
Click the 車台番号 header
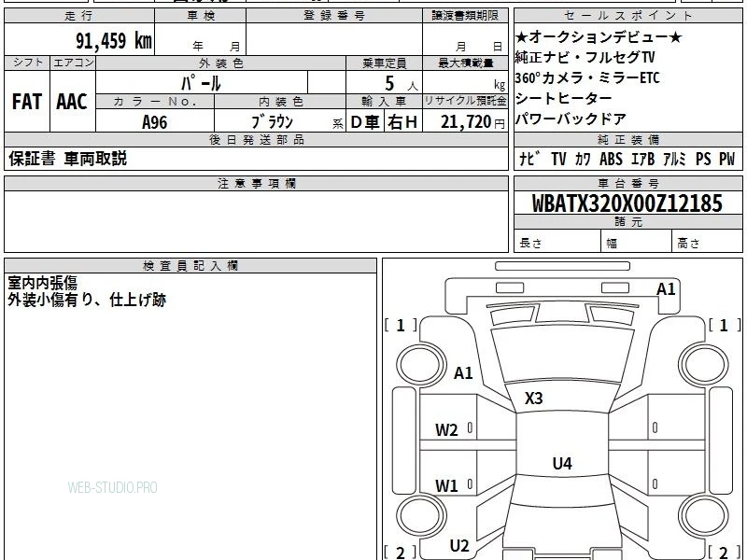pyautogui.click(x=627, y=183)
